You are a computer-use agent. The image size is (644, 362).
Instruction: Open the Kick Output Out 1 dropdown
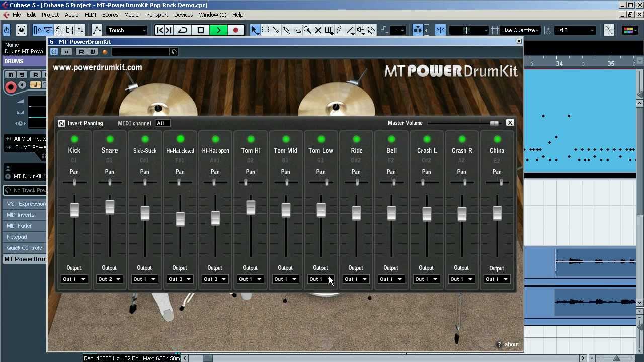click(x=74, y=279)
